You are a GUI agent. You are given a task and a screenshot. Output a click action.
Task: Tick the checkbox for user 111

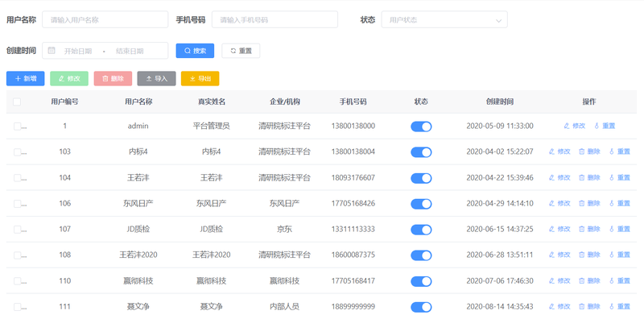tap(17, 307)
